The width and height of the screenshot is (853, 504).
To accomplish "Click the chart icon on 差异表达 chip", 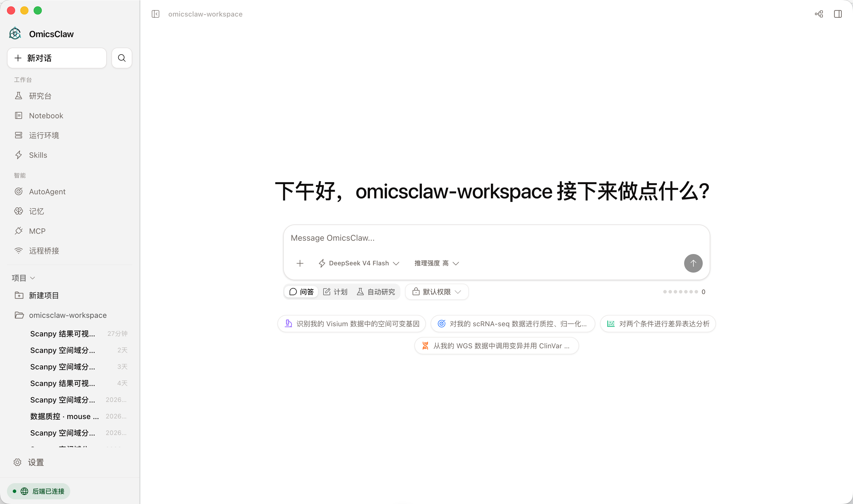I will 610,324.
